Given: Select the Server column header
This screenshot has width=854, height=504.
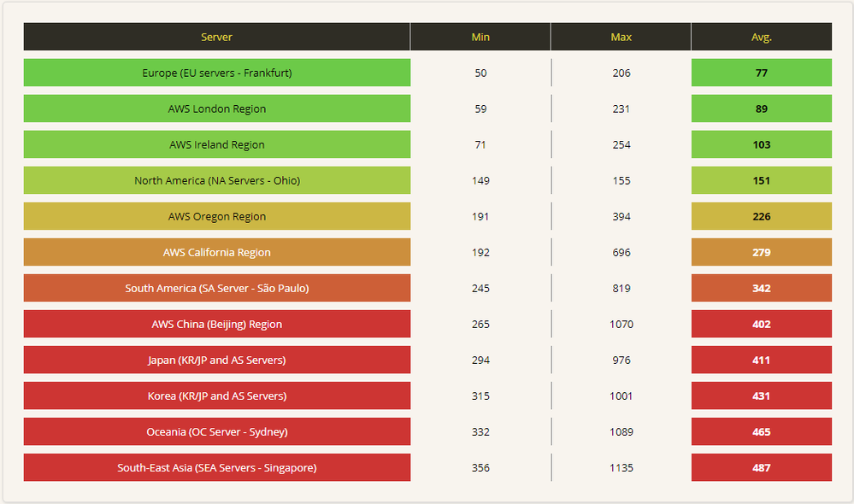Looking at the screenshot, I should point(217,37).
